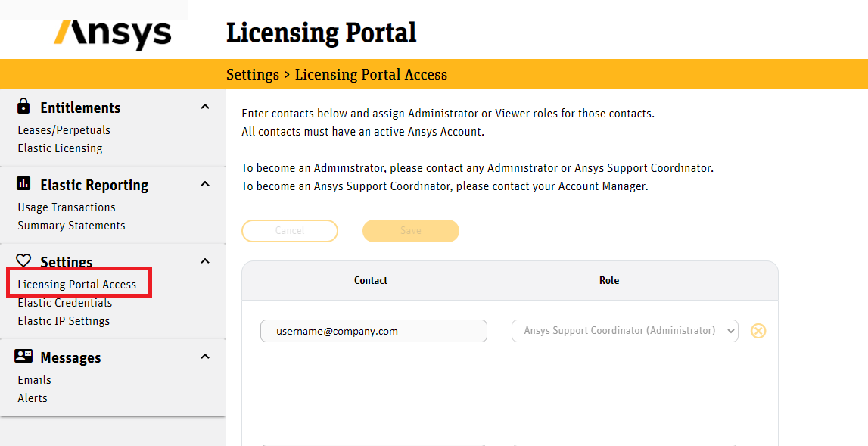The height and width of the screenshot is (446, 868).
Task: Collapse the Settings section chevron
Action: [205, 260]
